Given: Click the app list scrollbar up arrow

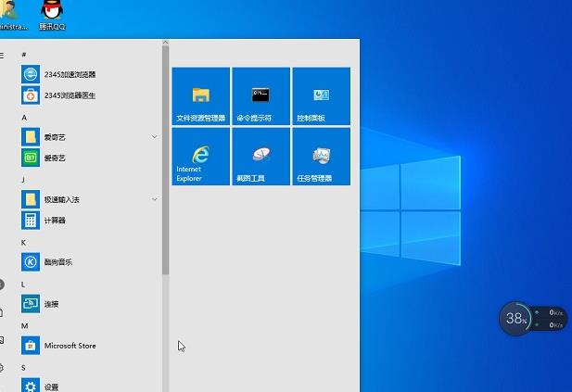Looking at the screenshot, I should [165, 43].
